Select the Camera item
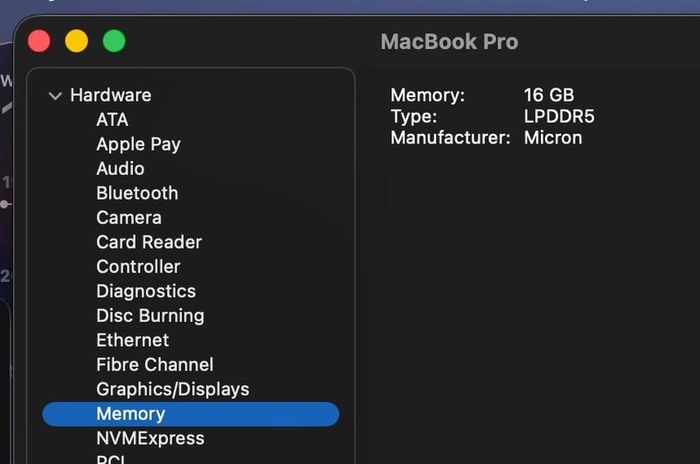The image size is (700, 464). pos(129,218)
